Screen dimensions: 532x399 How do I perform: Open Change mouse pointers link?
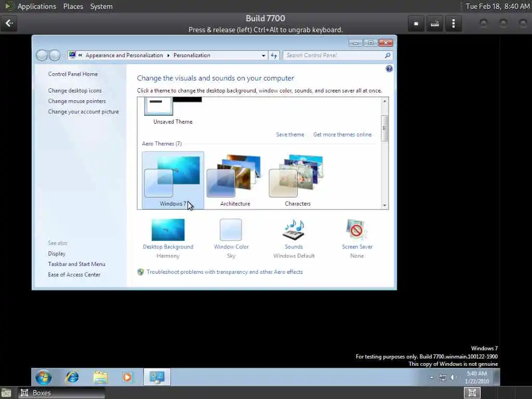pyautogui.click(x=77, y=101)
